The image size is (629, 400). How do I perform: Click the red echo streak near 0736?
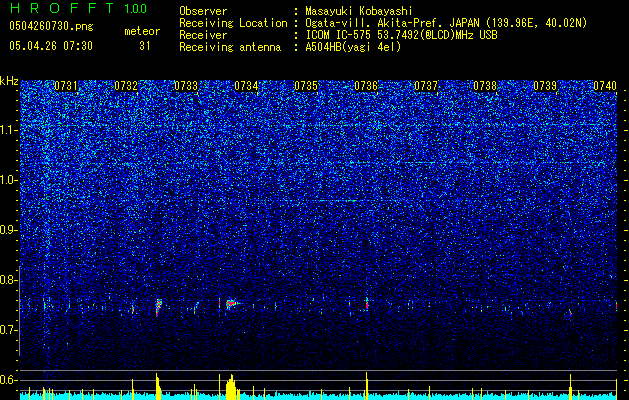pos(367,303)
